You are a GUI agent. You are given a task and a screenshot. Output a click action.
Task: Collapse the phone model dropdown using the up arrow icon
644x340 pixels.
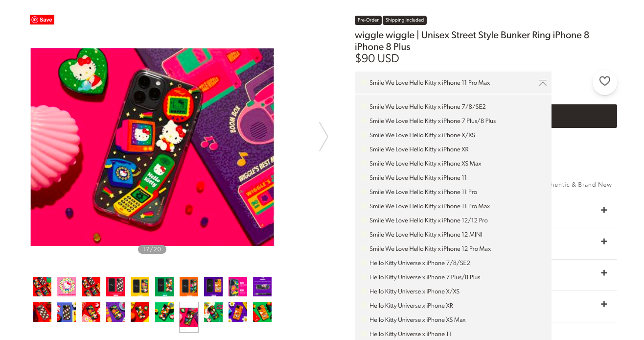point(543,83)
